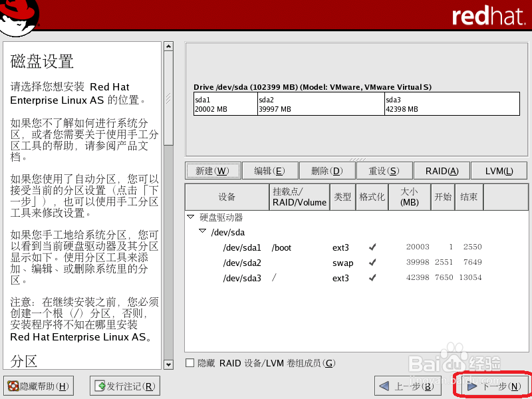
Task: Select the 硬盘驱动器 row label
Action: pyautogui.click(x=221, y=217)
